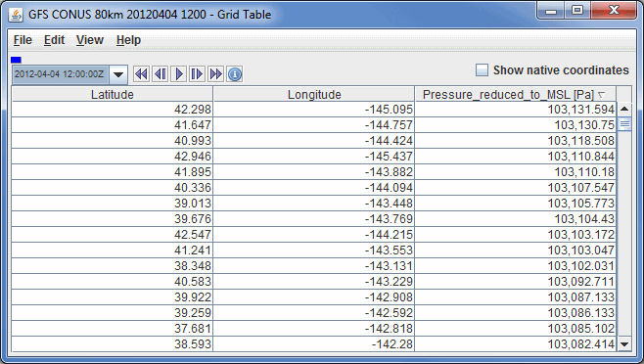Select pressure cell 103,082.414
Screen dimensions: 644x364
516,343
